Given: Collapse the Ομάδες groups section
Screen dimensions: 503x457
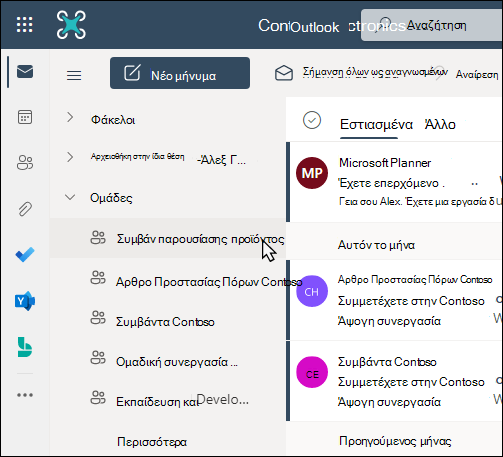Looking at the screenshot, I should click(70, 197).
